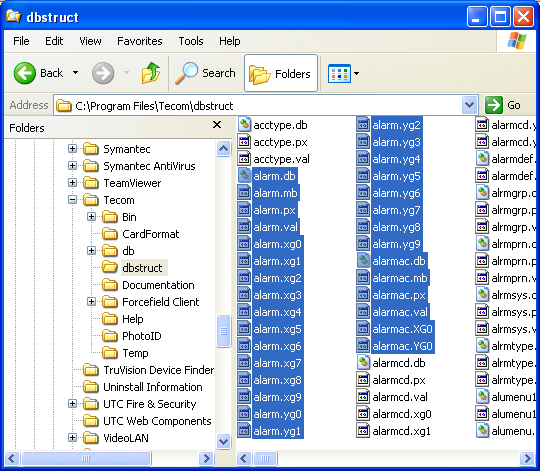Image resolution: width=540 pixels, height=471 pixels.
Task: Click the Help folder icon in tree
Action: (110, 319)
